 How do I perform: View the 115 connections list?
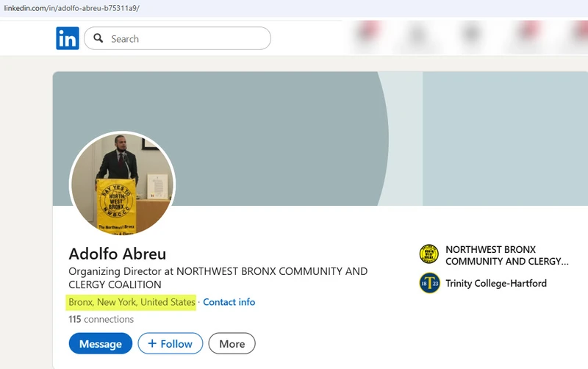point(101,319)
